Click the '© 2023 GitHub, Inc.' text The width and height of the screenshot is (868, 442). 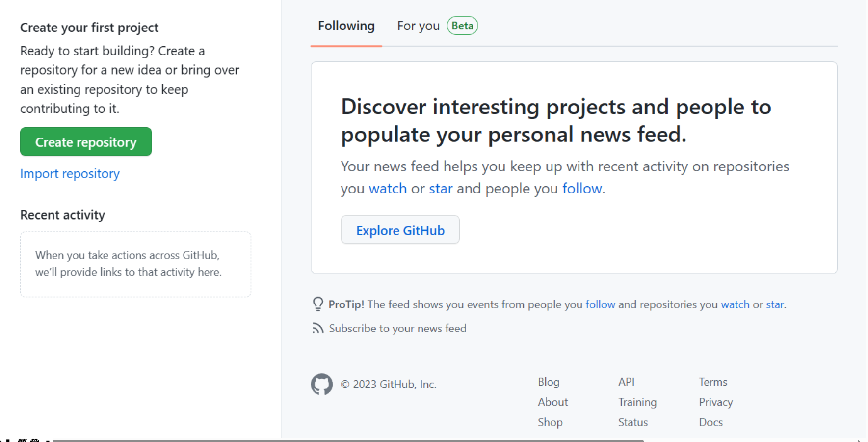tap(389, 384)
